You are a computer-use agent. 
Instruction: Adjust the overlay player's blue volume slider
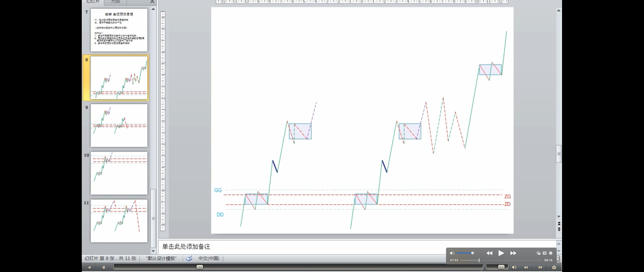pos(465,253)
